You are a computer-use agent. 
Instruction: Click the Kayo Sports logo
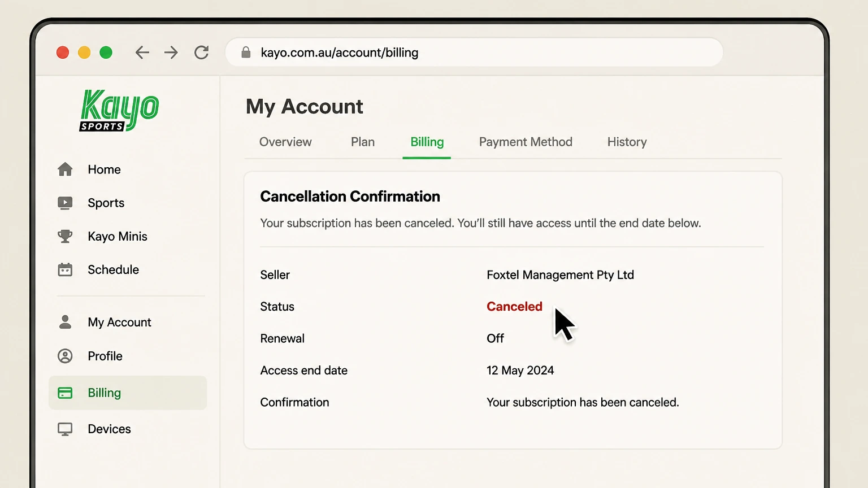click(119, 110)
